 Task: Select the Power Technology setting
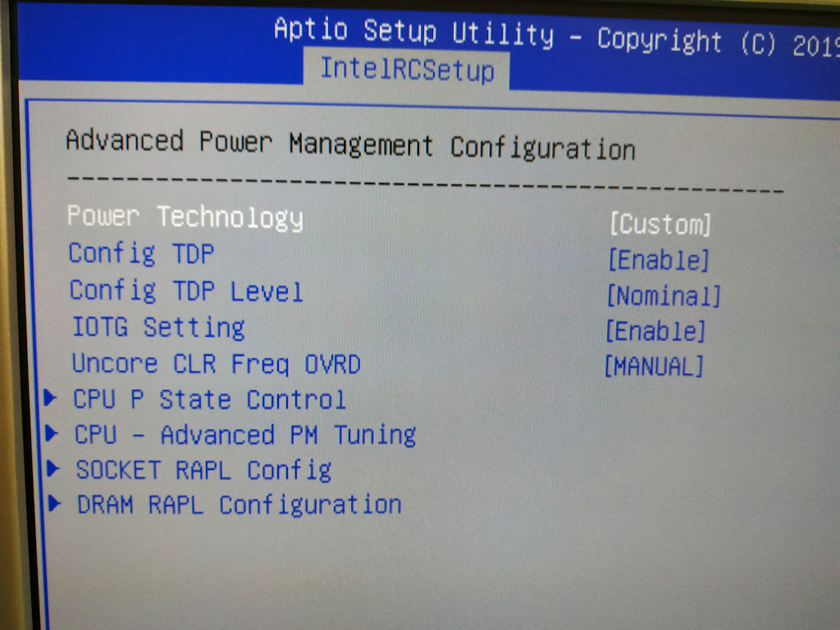[x=185, y=217]
